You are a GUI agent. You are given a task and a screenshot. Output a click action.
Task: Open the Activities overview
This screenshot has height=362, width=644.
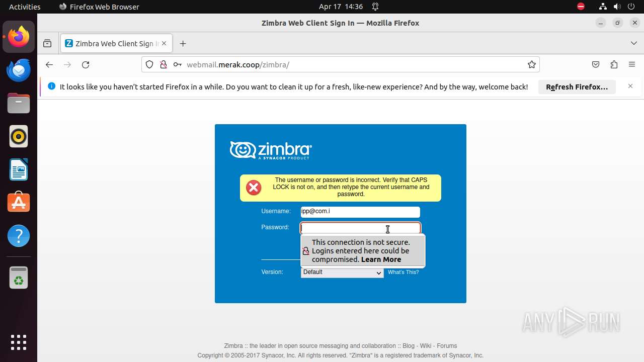tap(25, 7)
